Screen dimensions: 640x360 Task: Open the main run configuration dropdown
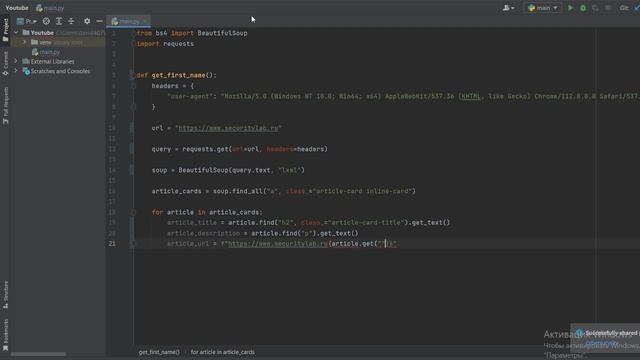point(542,8)
